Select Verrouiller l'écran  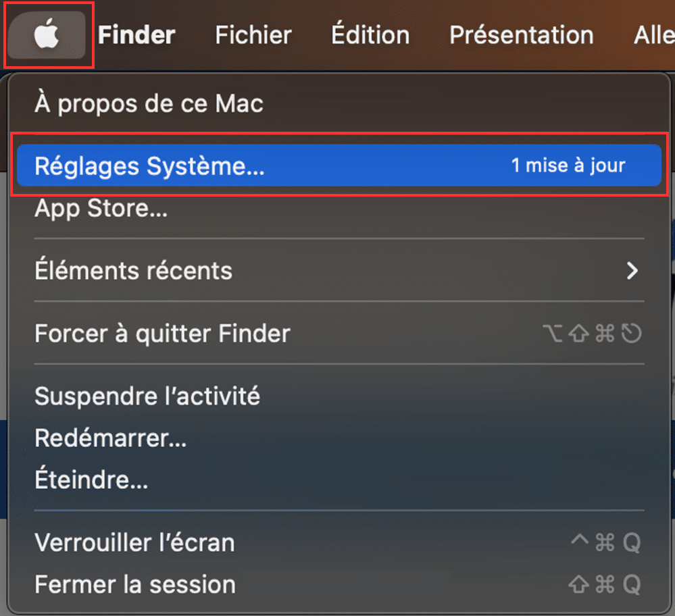[339, 543]
